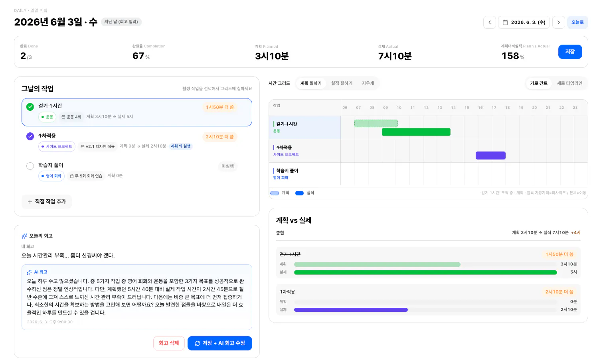Go to next day with right chevron

pyautogui.click(x=558, y=22)
